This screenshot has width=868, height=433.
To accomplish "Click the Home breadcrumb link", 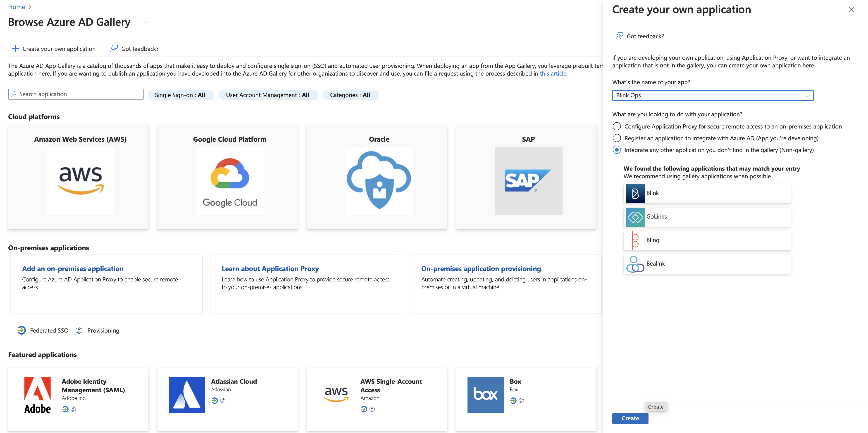I will pyautogui.click(x=17, y=7).
